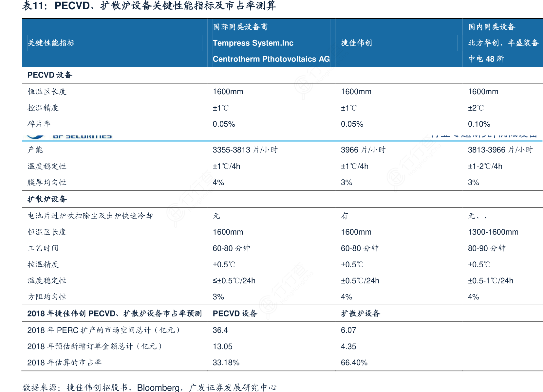Screen dimensions: 543x392
Task: Click the 80-90 分钟 process time value
Action: tap(487, 248)
